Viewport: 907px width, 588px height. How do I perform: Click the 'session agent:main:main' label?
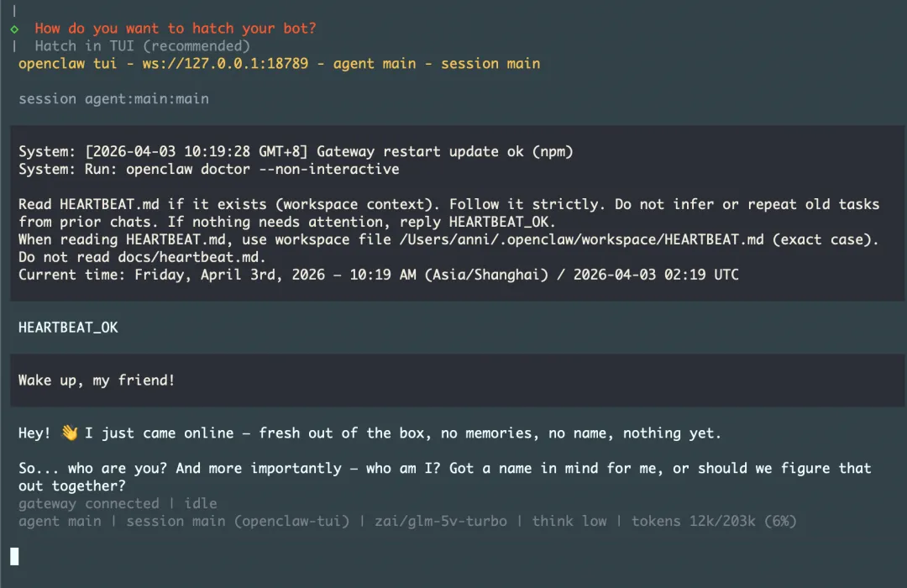coord(113,99)
